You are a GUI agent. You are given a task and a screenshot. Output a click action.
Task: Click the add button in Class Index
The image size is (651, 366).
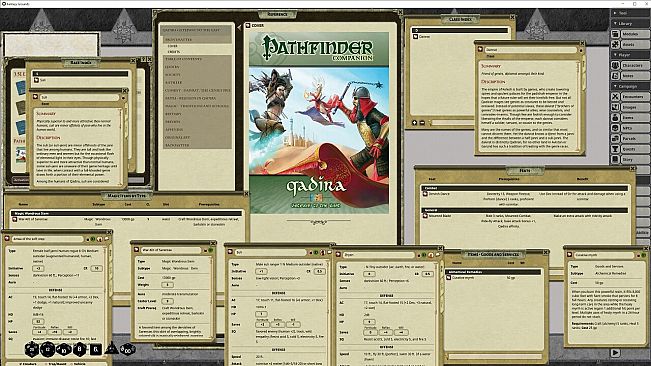point(414,123)
